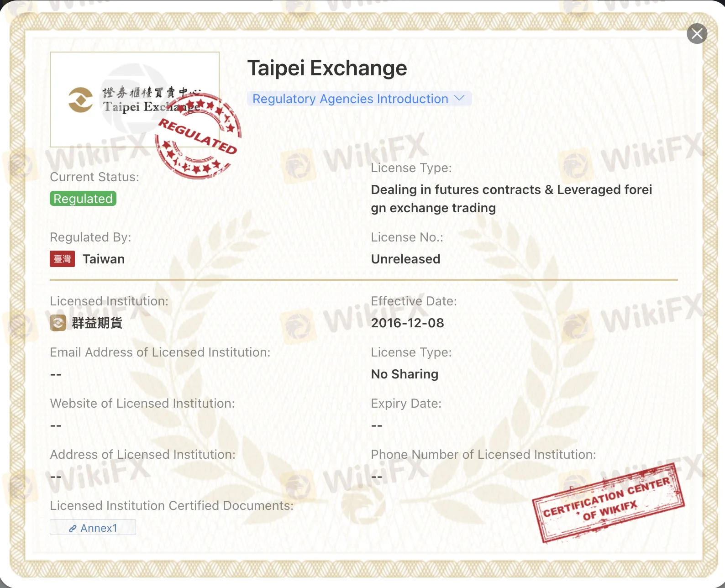Close the Taipei Exchange certificate dialog
Screen dimensions: 725x588
(x=697, y=34)
